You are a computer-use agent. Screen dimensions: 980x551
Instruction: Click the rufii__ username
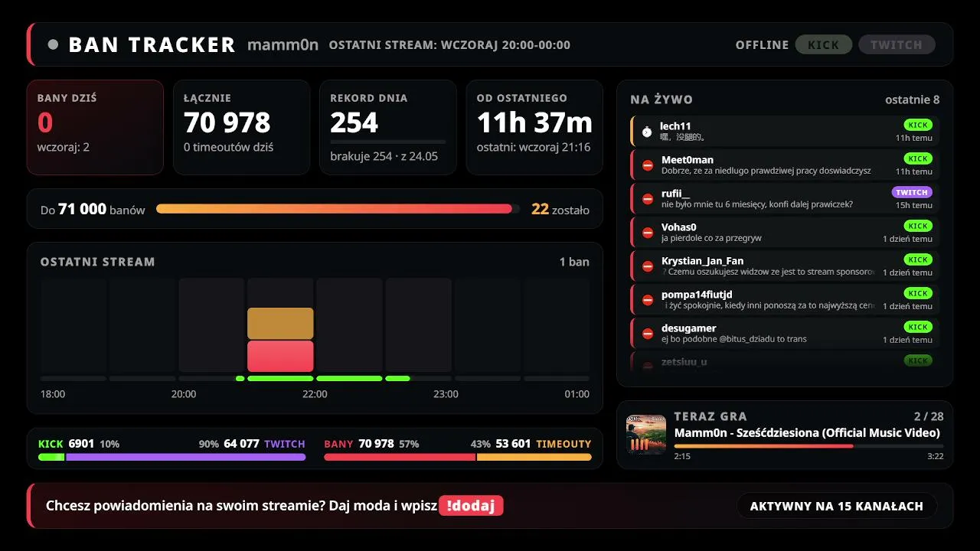[x=675, y=194]
